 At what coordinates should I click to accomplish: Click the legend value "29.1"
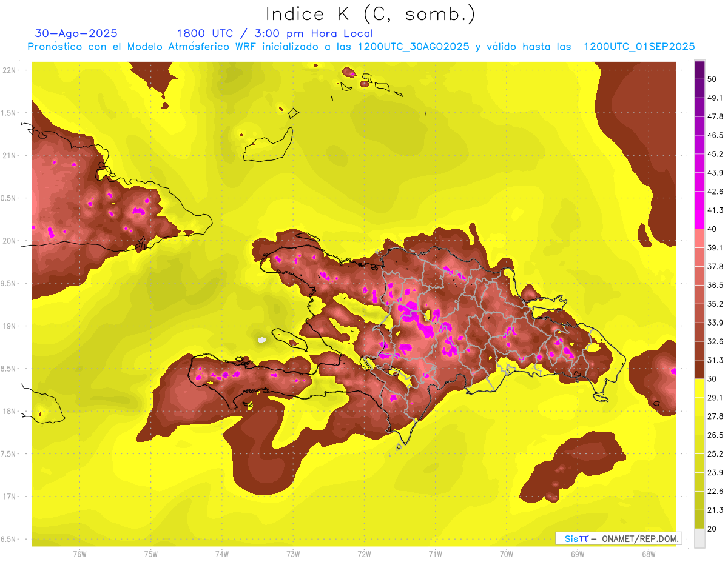click(x=715, y=398)
